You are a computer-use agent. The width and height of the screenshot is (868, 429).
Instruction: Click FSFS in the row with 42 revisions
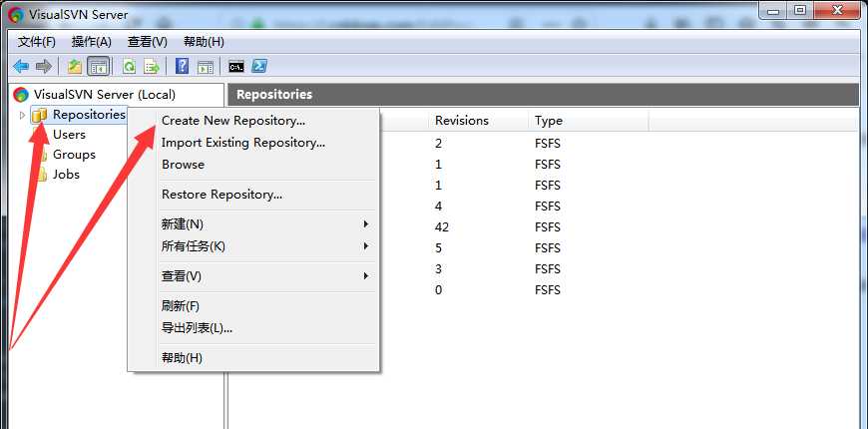pos(548,227)
